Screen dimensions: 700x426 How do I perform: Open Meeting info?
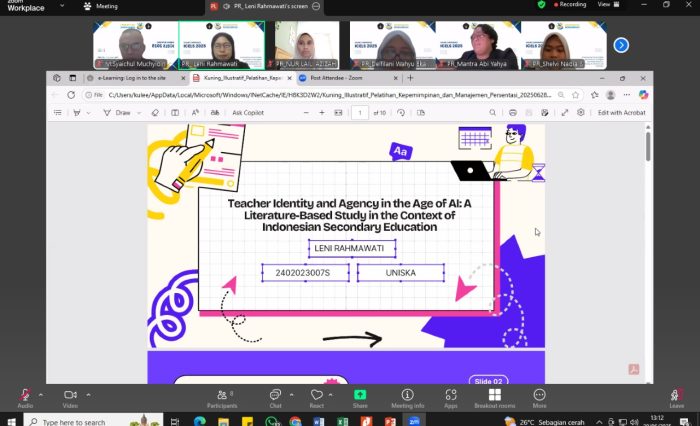(x=407, y=395)
